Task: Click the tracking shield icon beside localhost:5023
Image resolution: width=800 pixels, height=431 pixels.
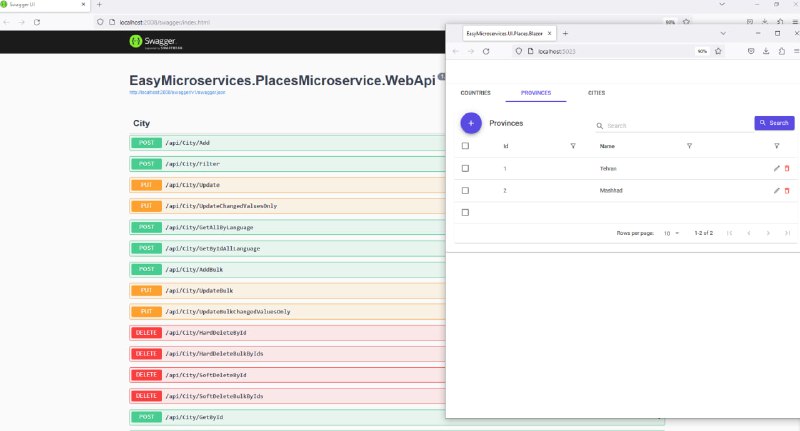Action: pyautogui.click(x=518, y=52)
